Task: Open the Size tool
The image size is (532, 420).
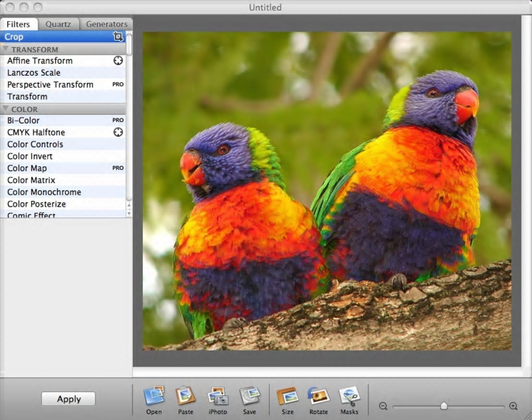Action: pyautogui.click(x=287, y=397)
